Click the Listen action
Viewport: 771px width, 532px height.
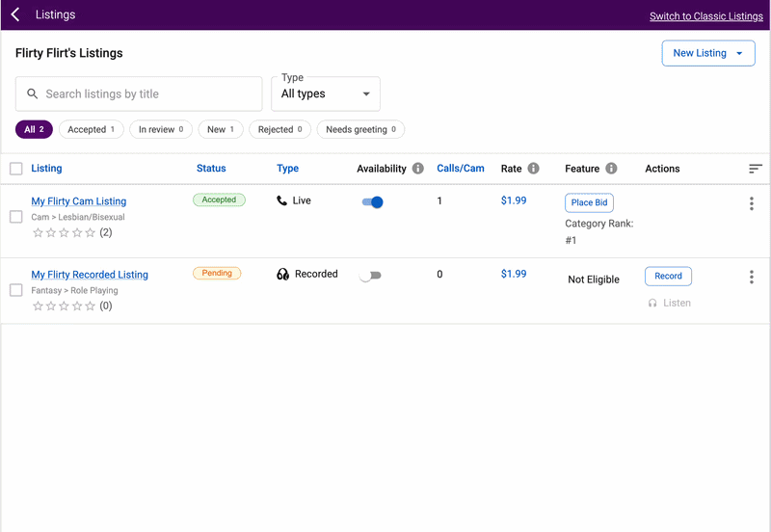669,303
